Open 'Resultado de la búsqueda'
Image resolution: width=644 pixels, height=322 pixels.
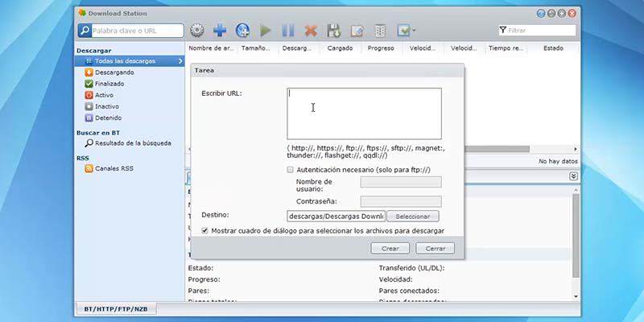pyautogui.click(x=133, y=143)
